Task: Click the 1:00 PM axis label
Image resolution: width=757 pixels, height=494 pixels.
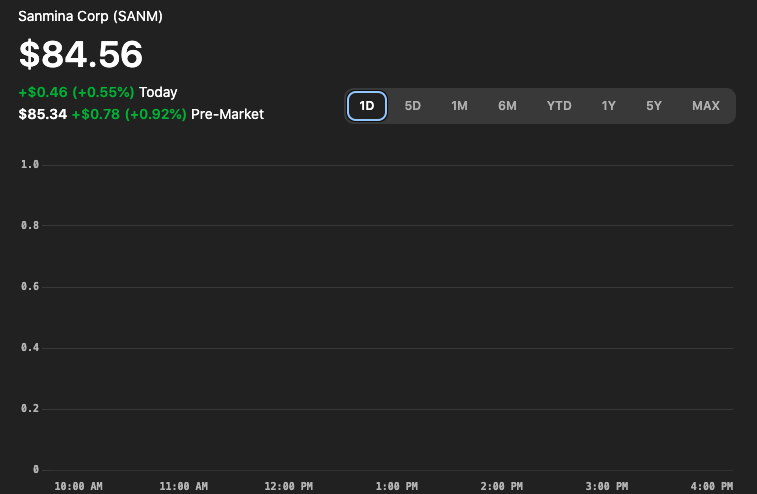Action: (x=397, y=486)
